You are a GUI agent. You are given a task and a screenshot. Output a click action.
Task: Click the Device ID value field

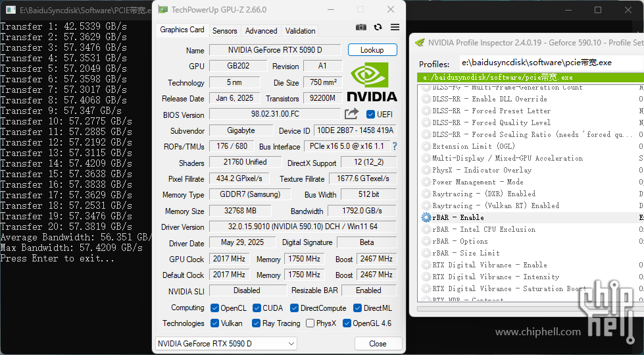(x=355, y=130)
